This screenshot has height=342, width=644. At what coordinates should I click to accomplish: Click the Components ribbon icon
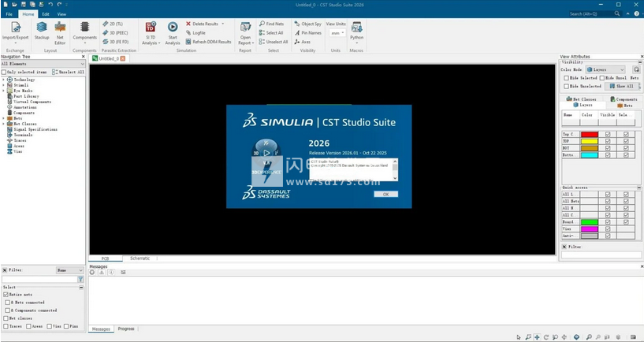tap(84, 31)
